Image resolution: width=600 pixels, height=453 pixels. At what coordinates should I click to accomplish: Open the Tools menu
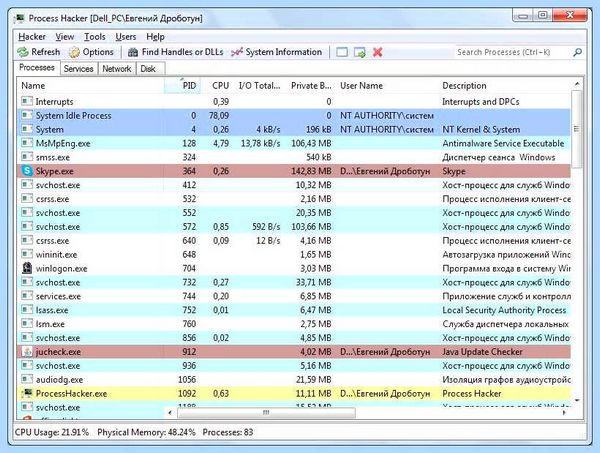click(95, 37)
